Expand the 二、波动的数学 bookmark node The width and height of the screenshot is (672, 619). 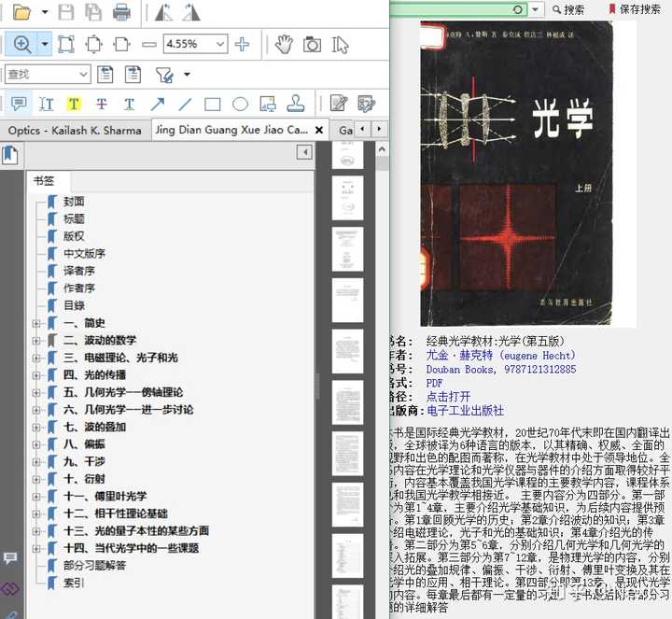pos(36,341)
